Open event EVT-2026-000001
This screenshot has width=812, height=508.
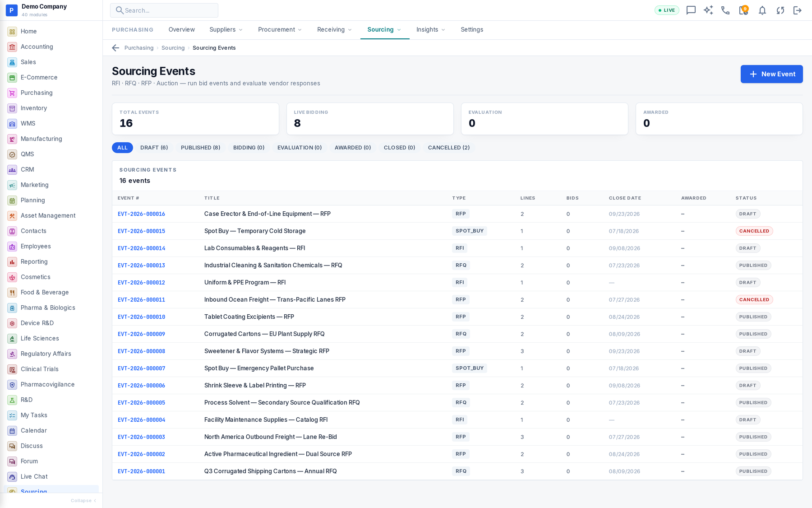tap(141, 471)
